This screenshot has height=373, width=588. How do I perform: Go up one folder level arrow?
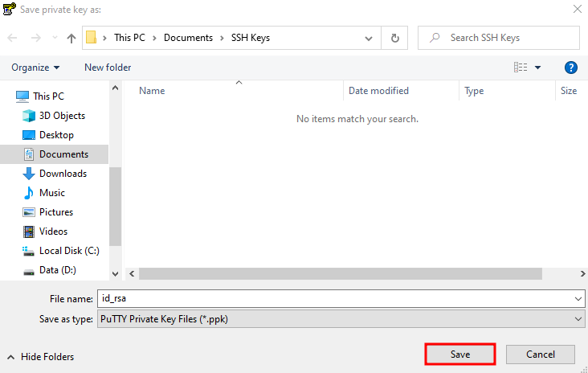point(71,38)
